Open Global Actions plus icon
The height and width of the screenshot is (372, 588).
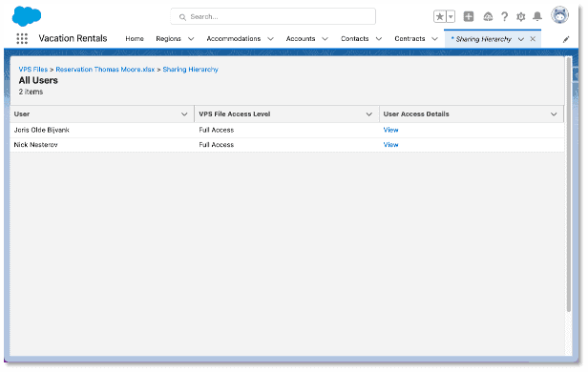[x=469, y=16]
